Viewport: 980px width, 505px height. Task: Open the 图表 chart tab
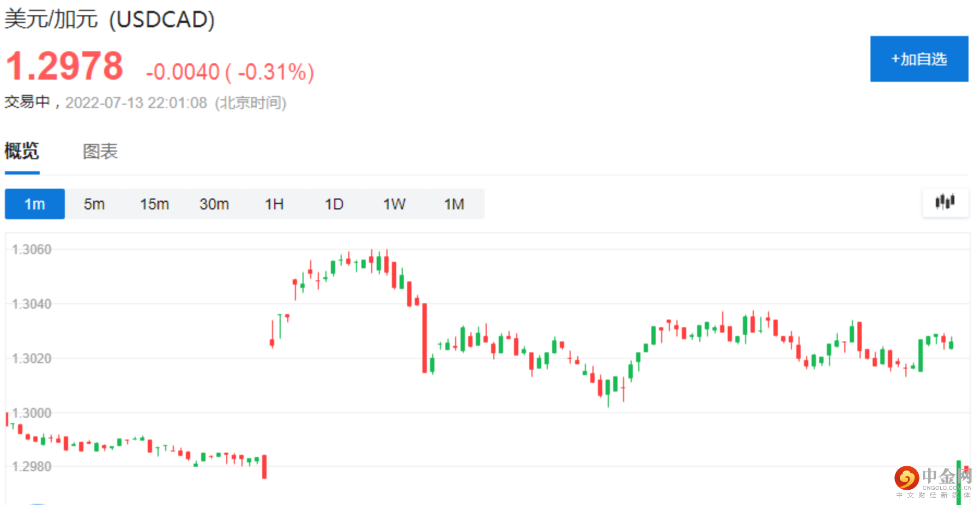(100, 151)
